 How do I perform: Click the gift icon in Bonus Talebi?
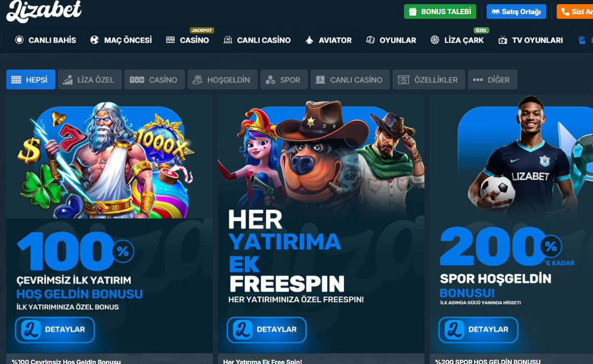[413, 12]
